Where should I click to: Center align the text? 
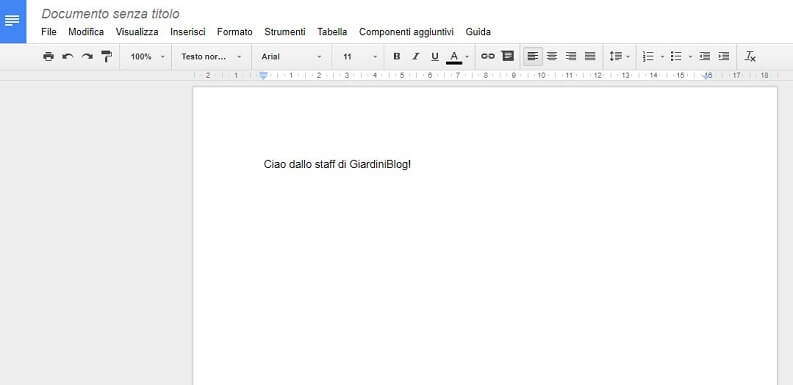pos(552,57)
